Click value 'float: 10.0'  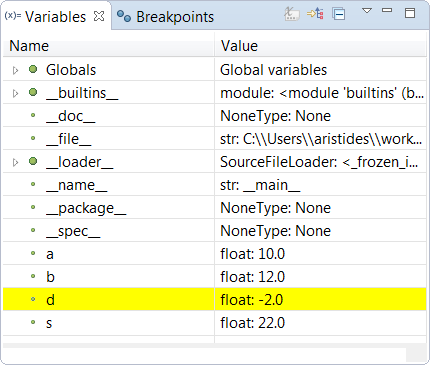click(252, 254)
